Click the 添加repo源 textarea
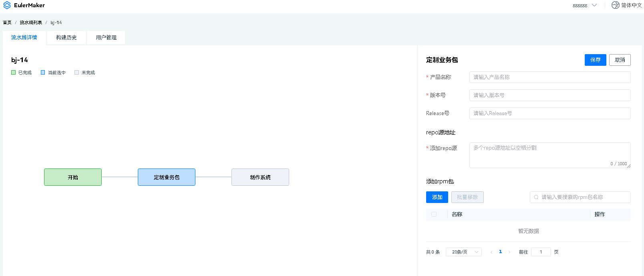644x276 pixels. point(549,155)
